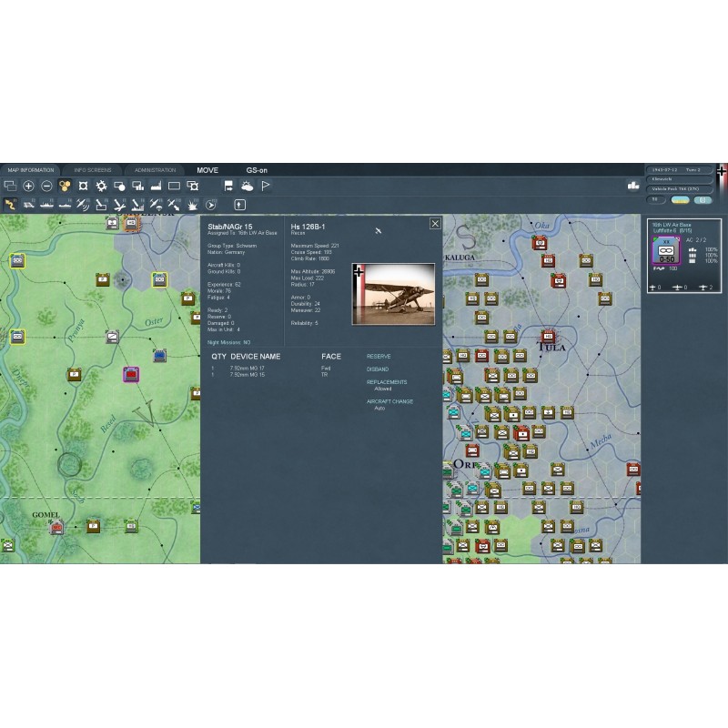Click the gear-shaped toolbar icon

[101, 186]
